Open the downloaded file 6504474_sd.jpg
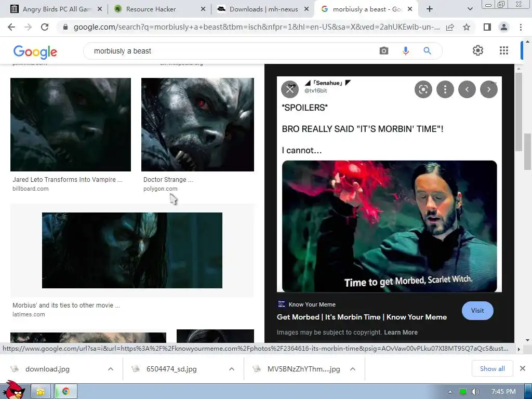The width and height of the screenshot is (532, 399). click(x=171, y=369)
